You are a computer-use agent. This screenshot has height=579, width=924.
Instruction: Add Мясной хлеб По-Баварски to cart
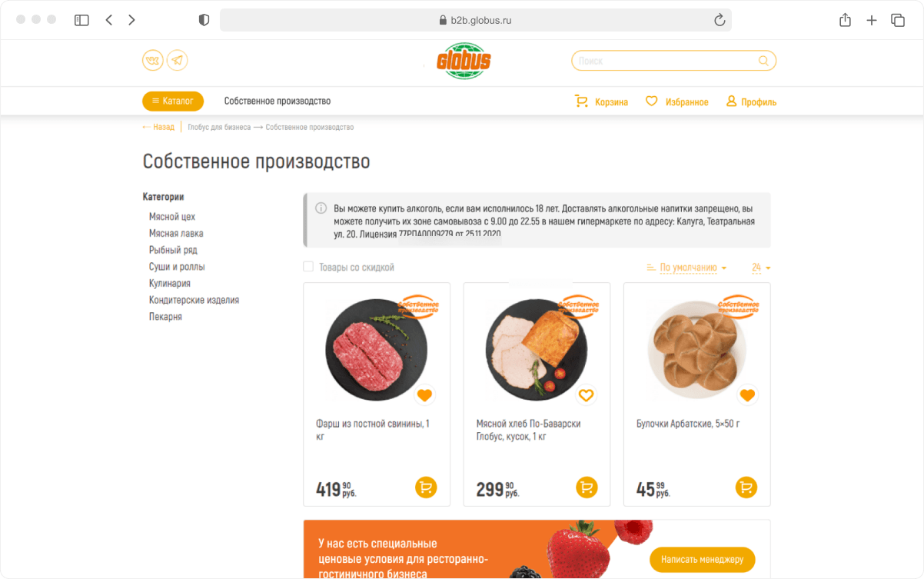click(x=587, y=487)
